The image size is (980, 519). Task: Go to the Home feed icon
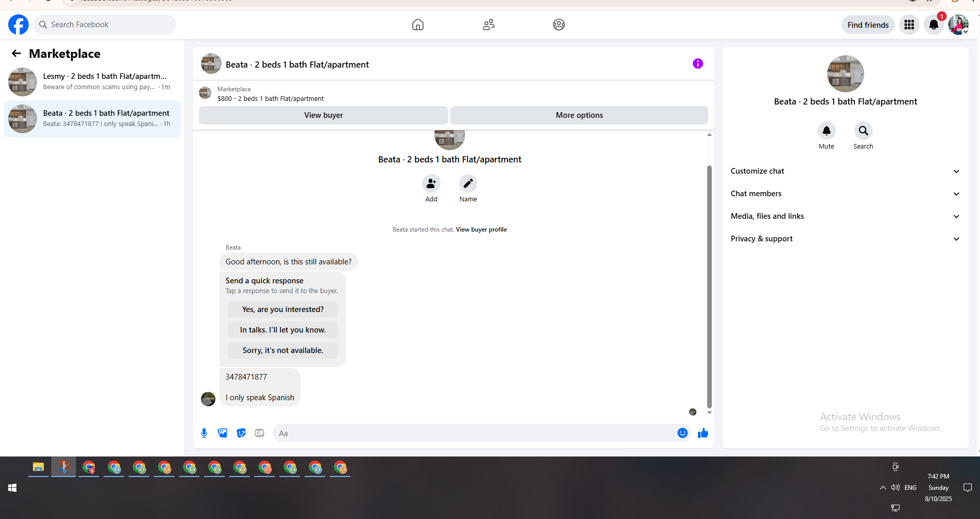418,25
